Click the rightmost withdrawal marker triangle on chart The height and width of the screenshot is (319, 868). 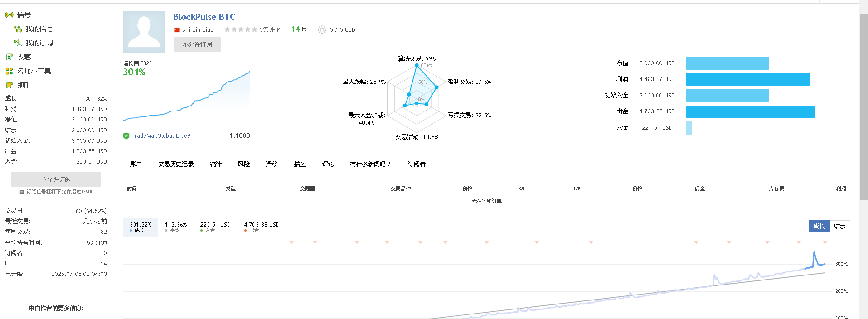click(x=825, y=242)
